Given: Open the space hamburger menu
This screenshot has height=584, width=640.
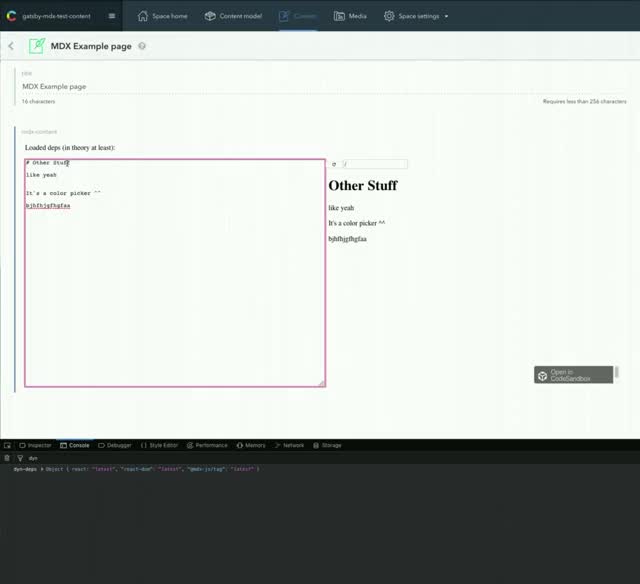Looking at the screenshot, I should pos(111,16).
